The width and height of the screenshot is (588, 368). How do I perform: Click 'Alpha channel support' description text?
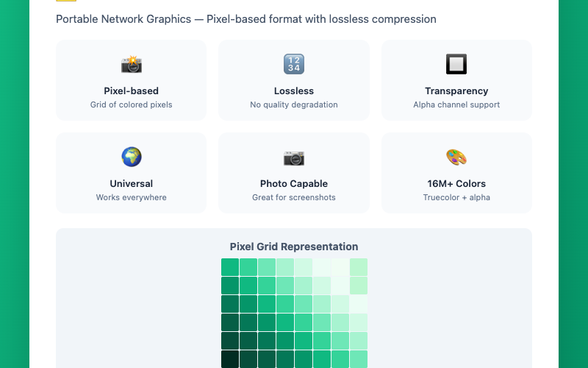point(456,105)
